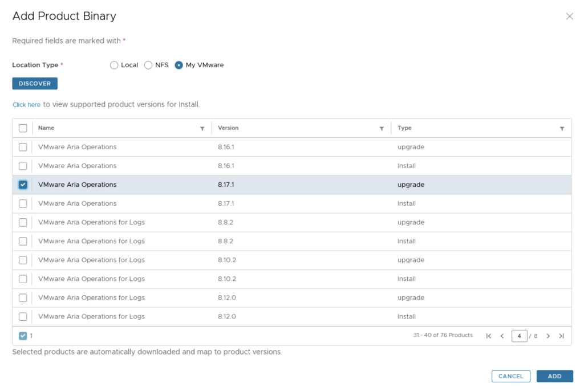
Task: Go to the previous page of products
Action: tap(502, 336)
